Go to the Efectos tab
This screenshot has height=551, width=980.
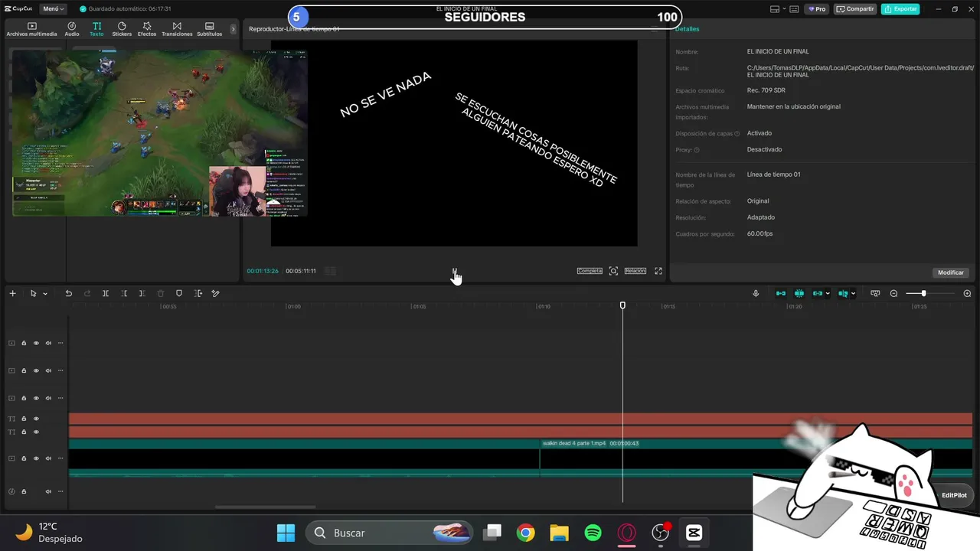pos(147,29)
